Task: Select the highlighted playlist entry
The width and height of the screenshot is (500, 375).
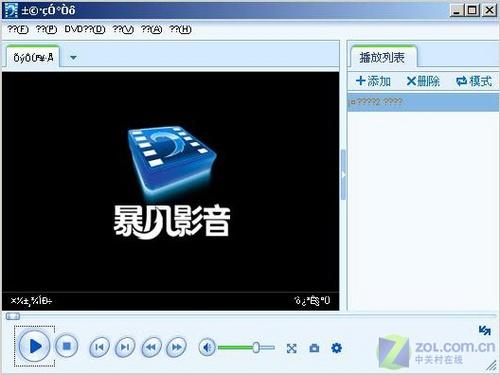Action: pos(423,102)
